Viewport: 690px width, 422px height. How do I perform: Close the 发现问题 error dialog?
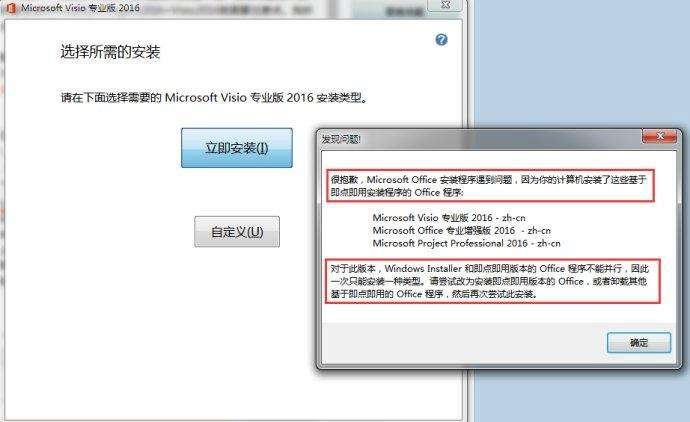[x=659, y=136]
